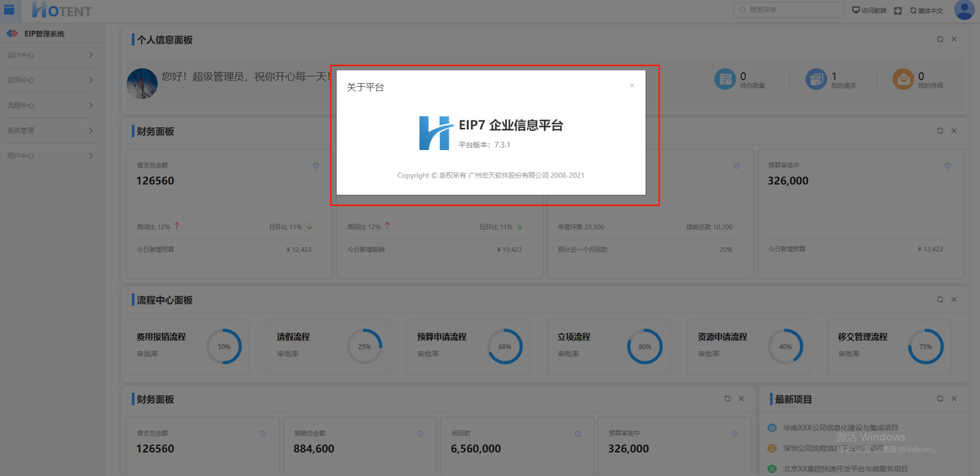Expand the 设计中心 menu arrow
The image size is (980, 476).
90,55
